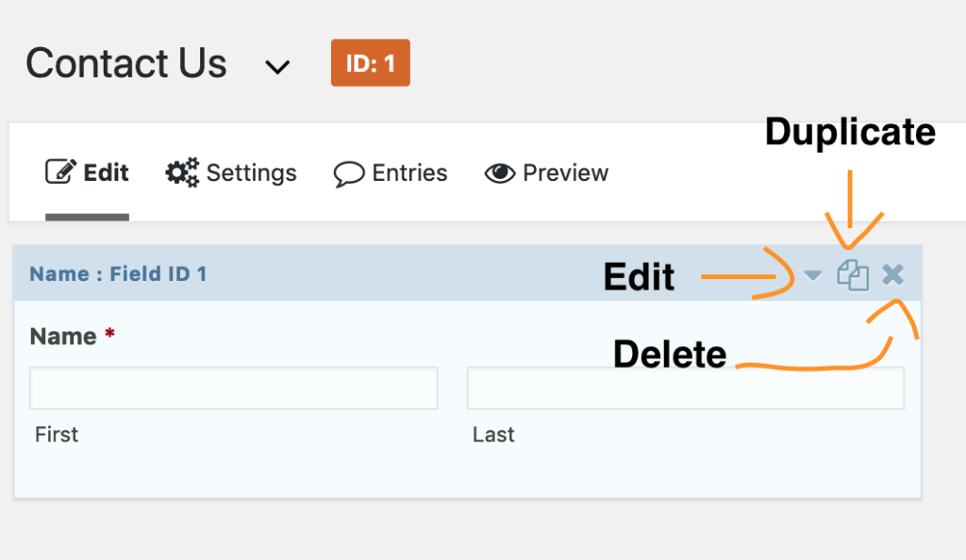Image resolution: width=966 pixels, height=560 pixels.
Task: Click the gears icon for Settings
Action: tap(182, 173)
